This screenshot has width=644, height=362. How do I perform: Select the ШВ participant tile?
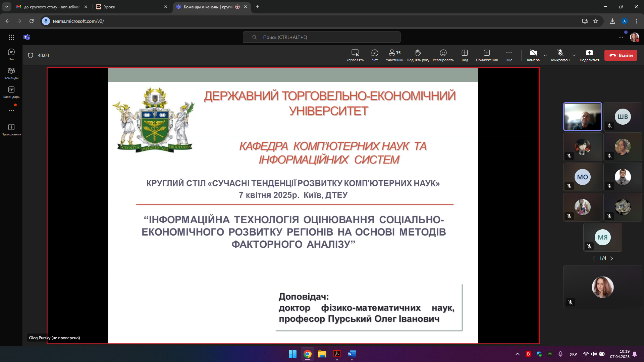623,117
